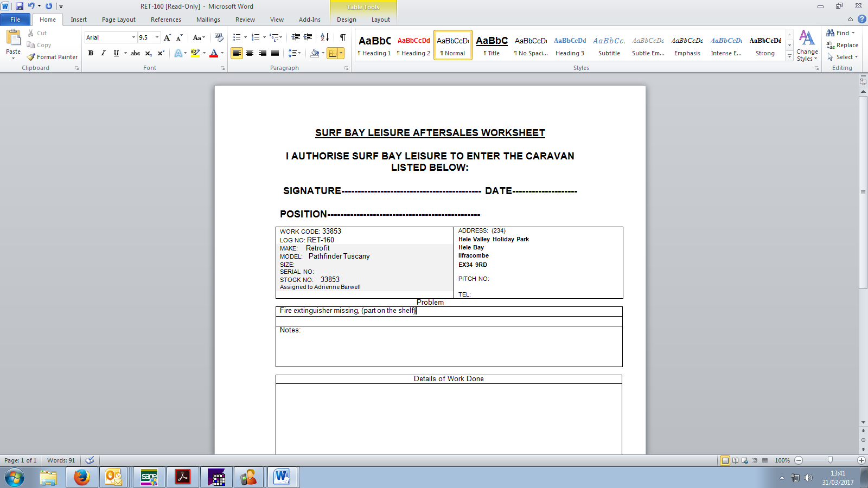This screenshot has width=868, height=488.
Task: Apply yellow text highlight color
Action: tap(195, 53)
